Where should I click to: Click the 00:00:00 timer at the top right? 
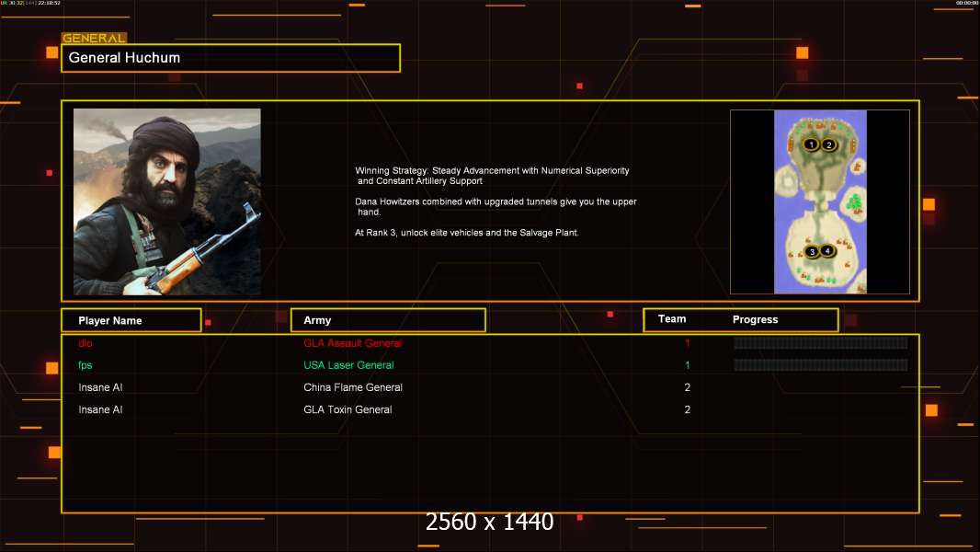[967, 3]
